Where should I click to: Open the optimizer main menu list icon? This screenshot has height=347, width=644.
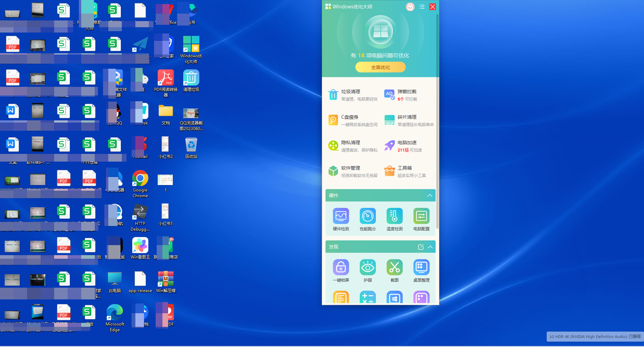[x=422, y=7]
